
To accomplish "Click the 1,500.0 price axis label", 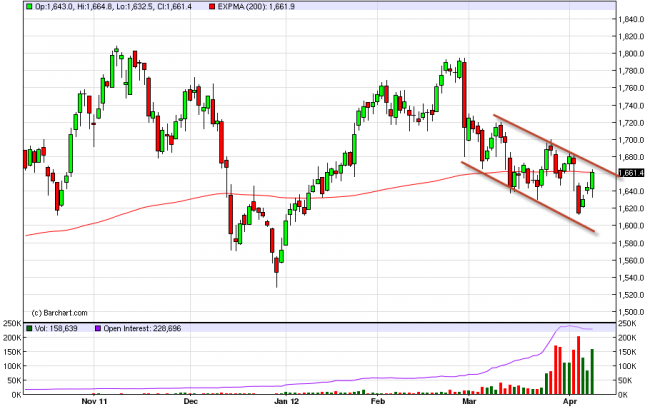I will pos(632,312).
